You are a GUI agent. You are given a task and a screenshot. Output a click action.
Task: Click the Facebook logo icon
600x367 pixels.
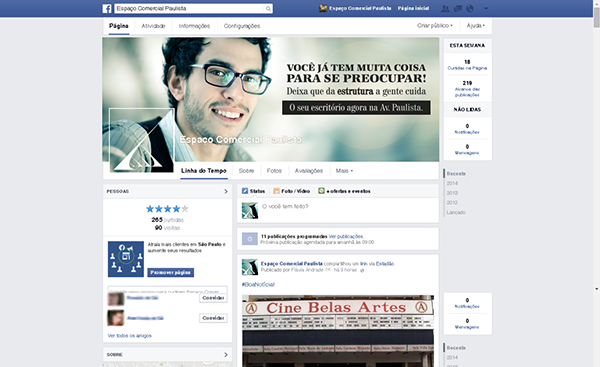click(107, 8)
